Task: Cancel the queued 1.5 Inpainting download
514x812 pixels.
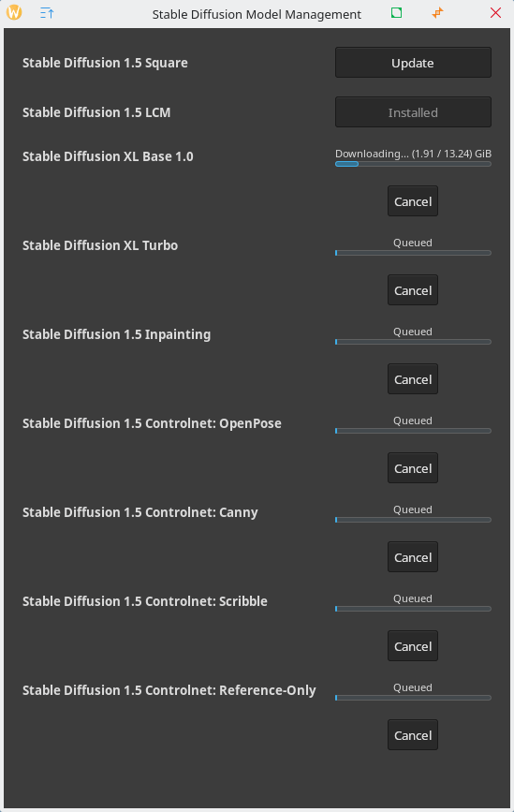Action: [413, 379]
